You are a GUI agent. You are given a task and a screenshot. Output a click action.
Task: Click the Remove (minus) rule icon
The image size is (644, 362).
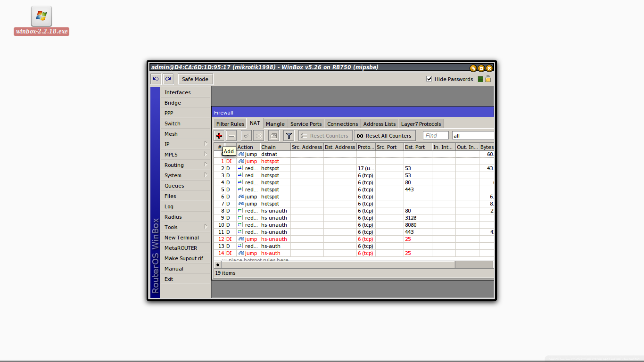pyautogui.click(x=231, y=136)
